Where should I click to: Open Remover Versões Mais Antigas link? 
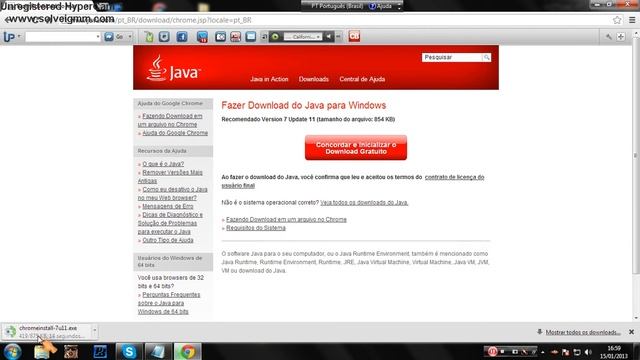tap(170, 177)
